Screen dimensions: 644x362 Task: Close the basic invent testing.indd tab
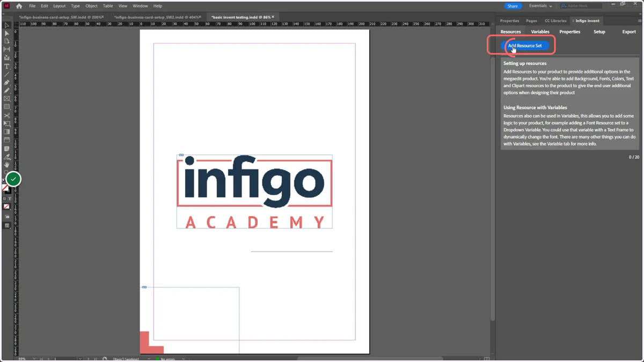click(273, 17)
